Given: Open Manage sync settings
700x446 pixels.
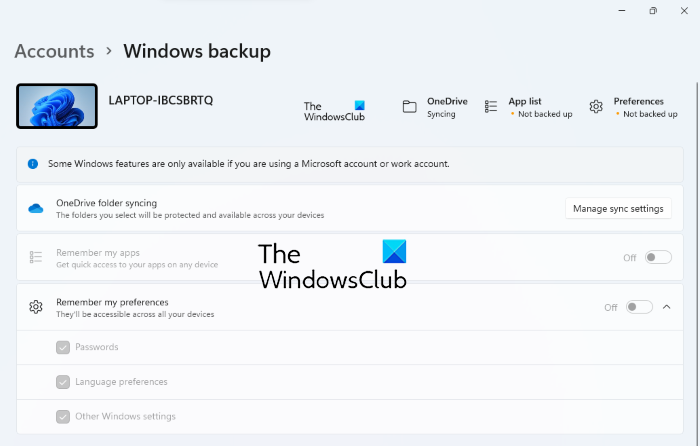Looking at the screenshot, I should point(618,208).
